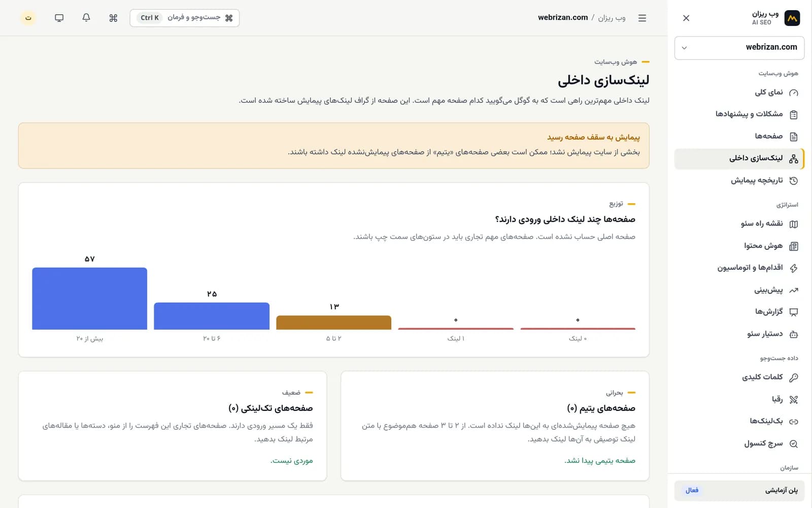Image resolution: width=812 pixels, height=508 pixels.
Task: Click the blue bar showing ۲۵
Action: click(212, 316)
